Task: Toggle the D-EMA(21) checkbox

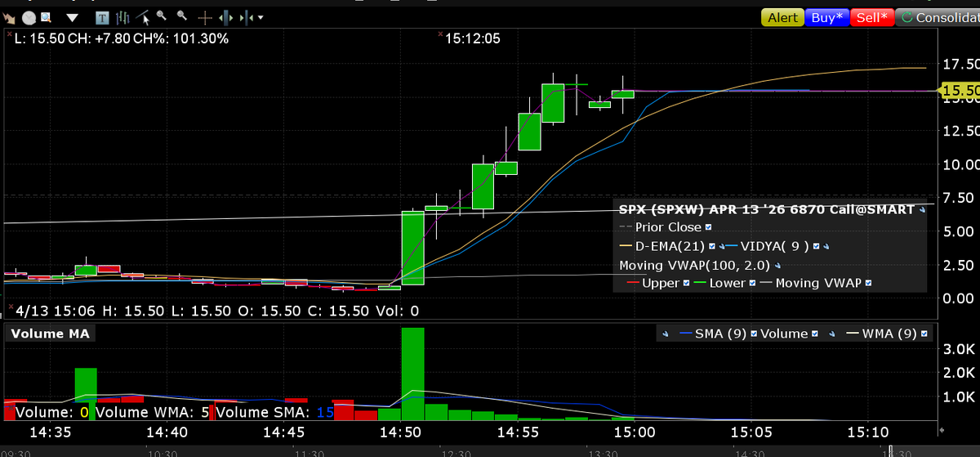Action: (x=712, y=246)
